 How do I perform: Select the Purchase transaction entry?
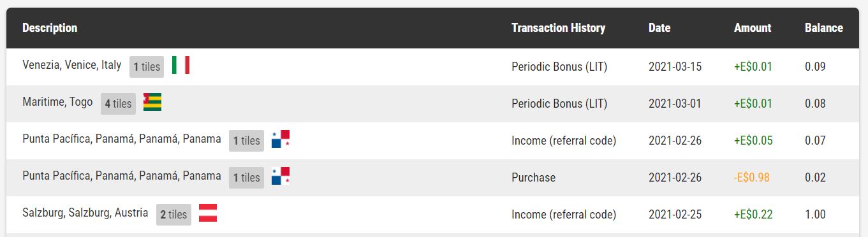(x=533, y=178)
